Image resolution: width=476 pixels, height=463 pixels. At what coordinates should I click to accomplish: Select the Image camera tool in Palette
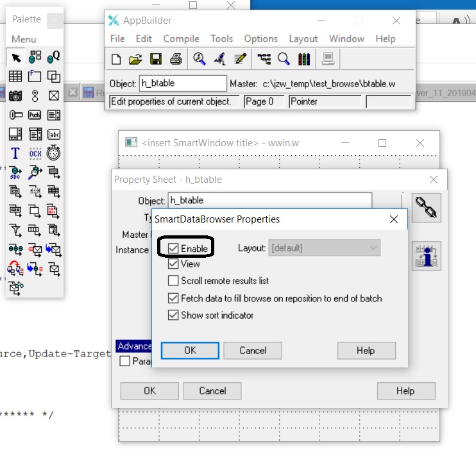[x=15, y=96]
